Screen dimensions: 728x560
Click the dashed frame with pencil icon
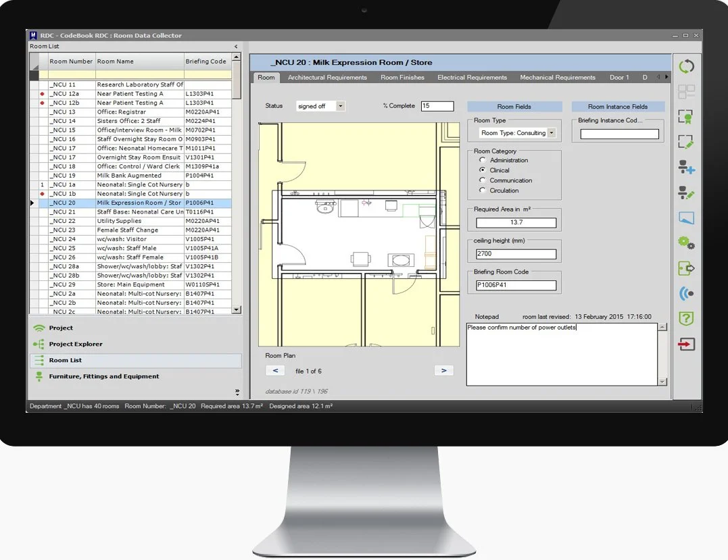coord(686,141)
